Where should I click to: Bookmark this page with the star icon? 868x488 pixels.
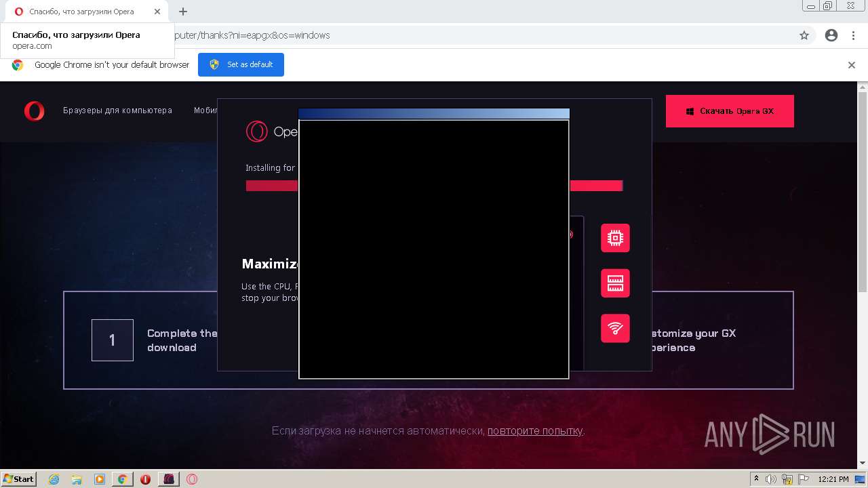pos(804,35)
